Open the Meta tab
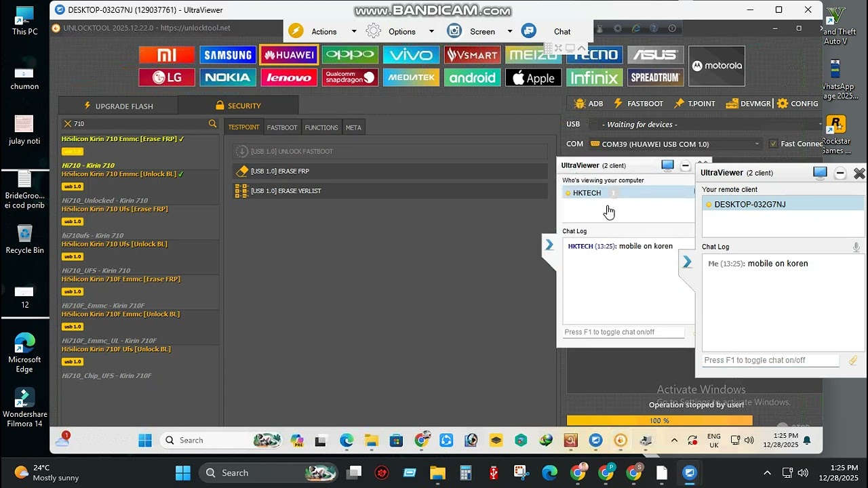The width and height of the screenshot is (868, 488). tap(353, 127)
